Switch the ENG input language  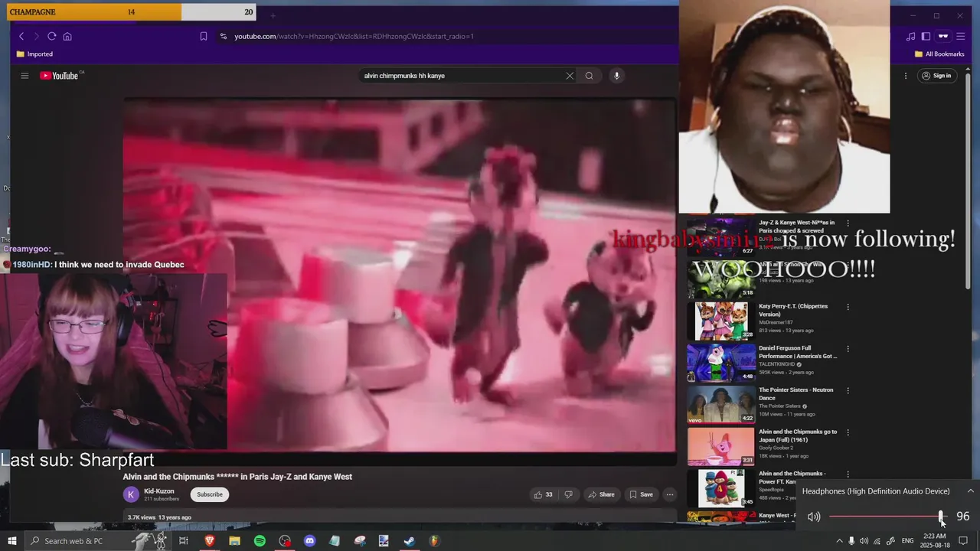pos(907,541)
